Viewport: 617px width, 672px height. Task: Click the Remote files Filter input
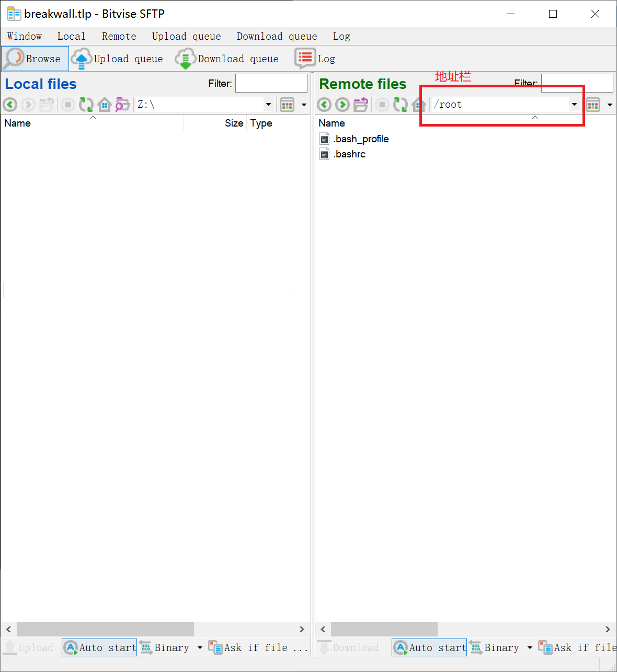(x=577, y=83)
